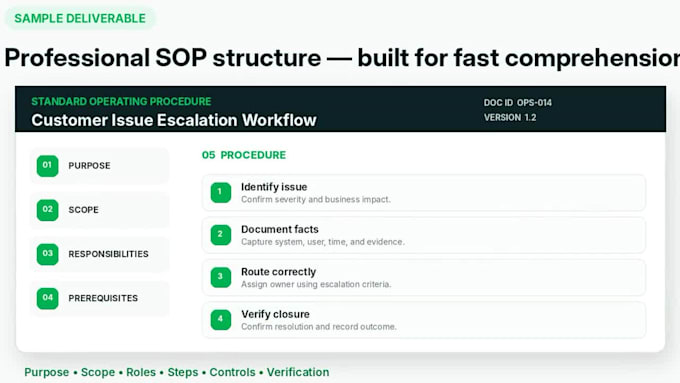The width and height of the screenshot is (680, 383).
Task: Click 'Verification' in the footer list
Action: click(x=298, y=372)
